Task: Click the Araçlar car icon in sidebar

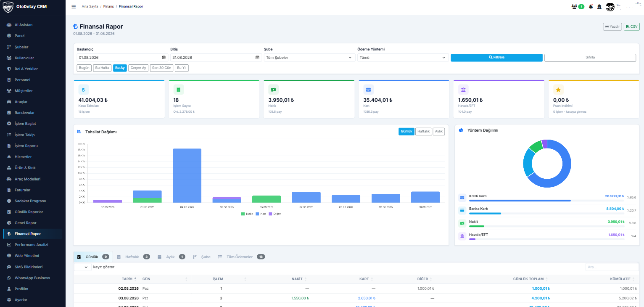Action: pyautogui.click(x=9, y=102)
